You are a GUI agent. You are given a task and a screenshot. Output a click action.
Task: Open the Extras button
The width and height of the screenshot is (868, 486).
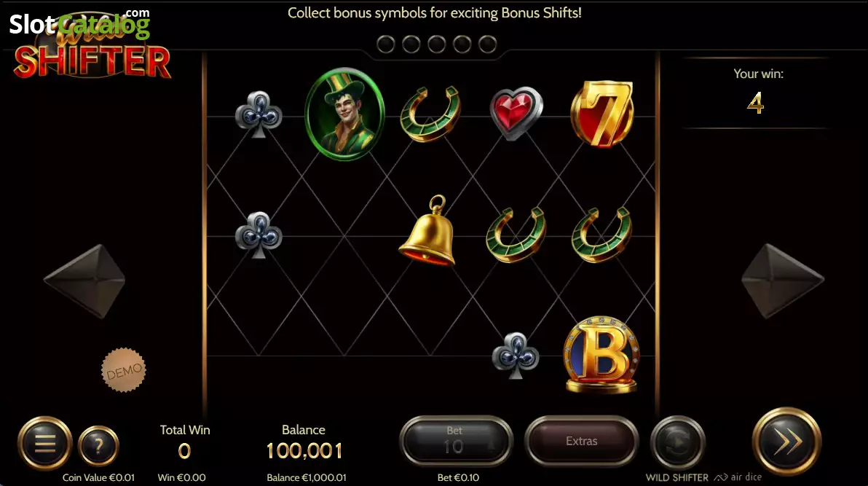click(x=581, y=441)
